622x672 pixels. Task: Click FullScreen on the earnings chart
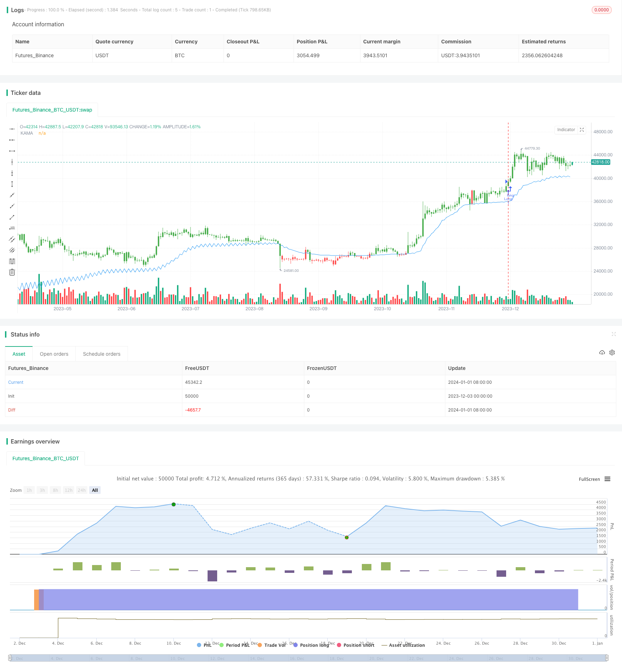589,479
